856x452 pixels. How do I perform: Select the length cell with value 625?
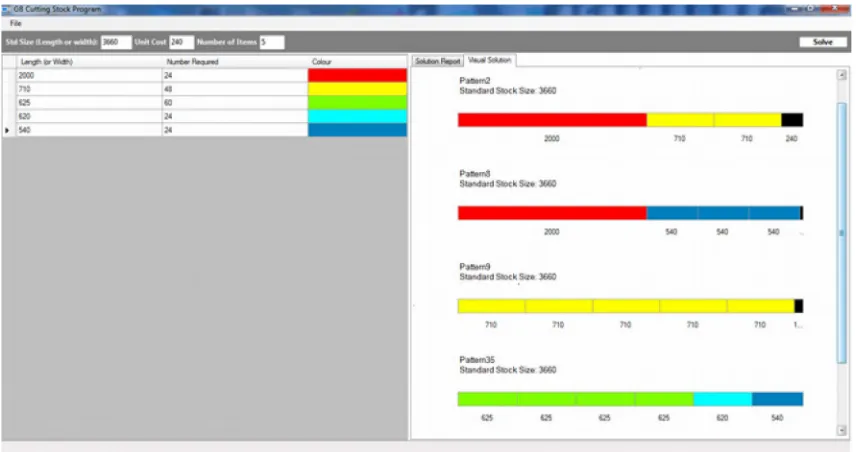[89, 103]
